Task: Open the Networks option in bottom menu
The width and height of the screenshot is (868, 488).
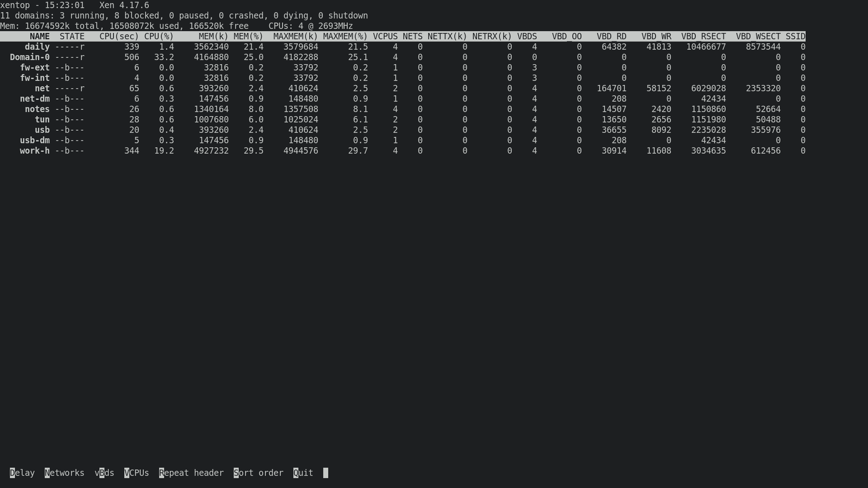Action: click(64, 473)
